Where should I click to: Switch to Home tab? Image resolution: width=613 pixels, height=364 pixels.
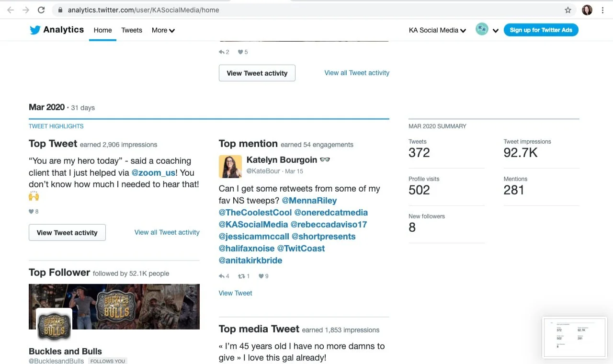(x=102, y=30)
